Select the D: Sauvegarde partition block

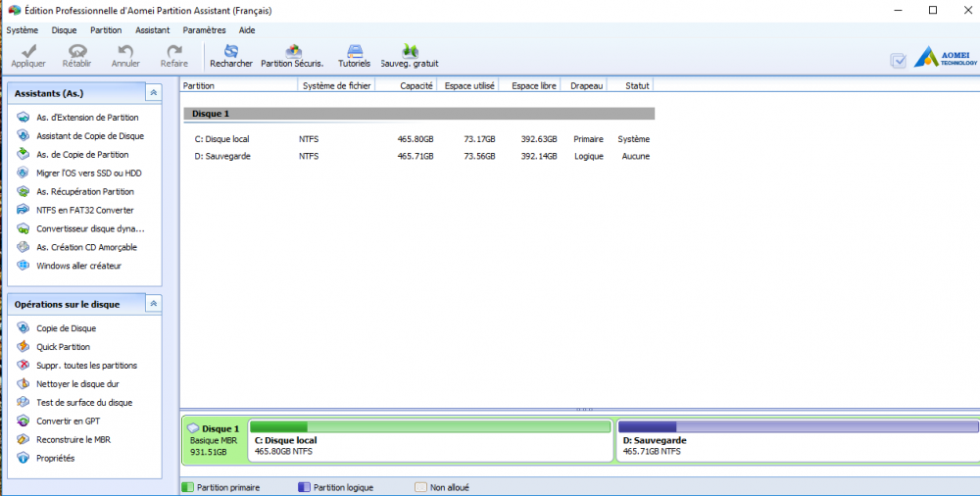tap(798, 440)
